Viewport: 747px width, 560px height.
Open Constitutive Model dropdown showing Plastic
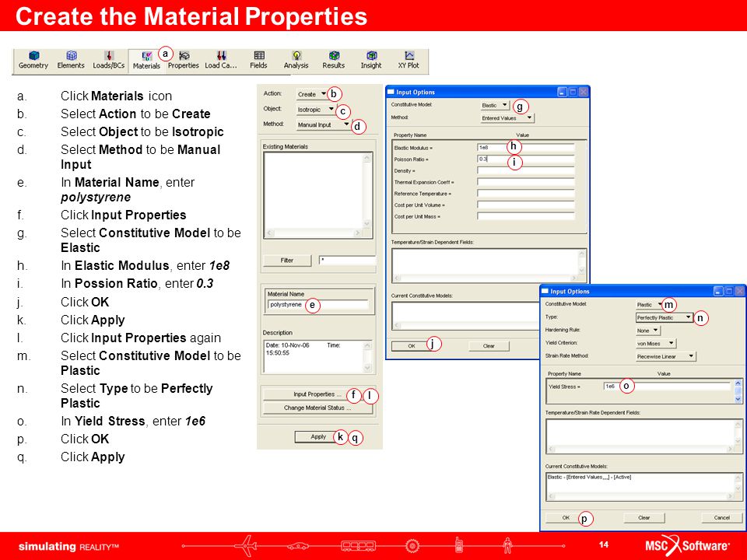click(x=649, y=304)
